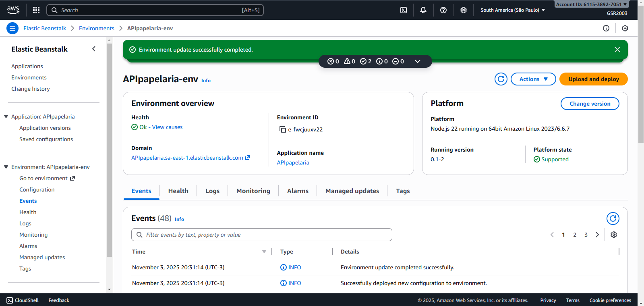This screenshot has width=644, height=306.
Task: Go to Environments breadcrumb link
Action: [x=97, y=28]
